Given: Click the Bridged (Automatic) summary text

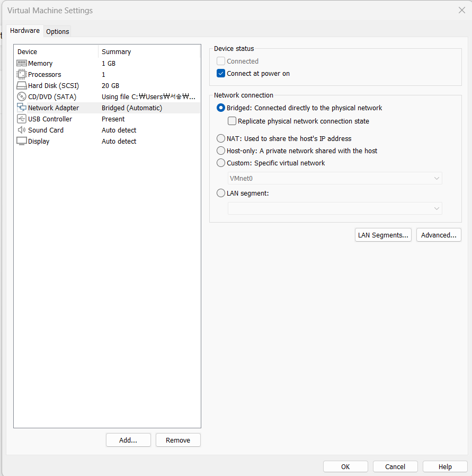Looking at the screenshot, I should click(x=132, y=108).
